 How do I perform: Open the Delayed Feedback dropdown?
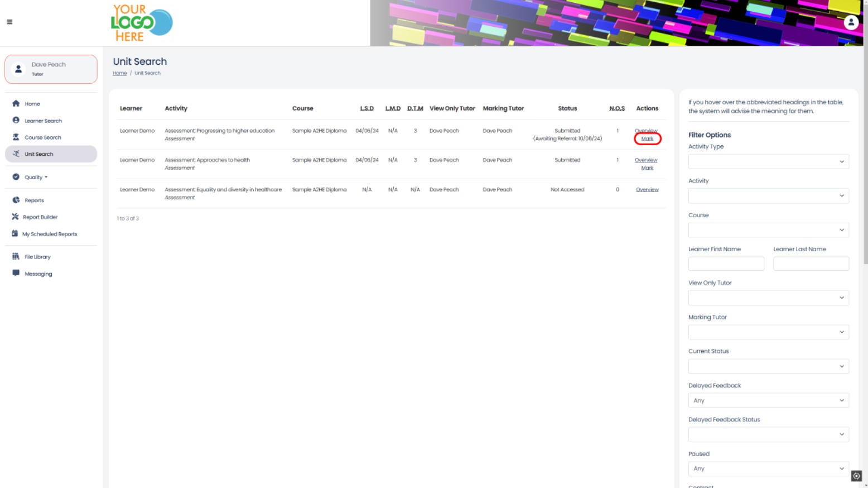click(x=768, y=400)
